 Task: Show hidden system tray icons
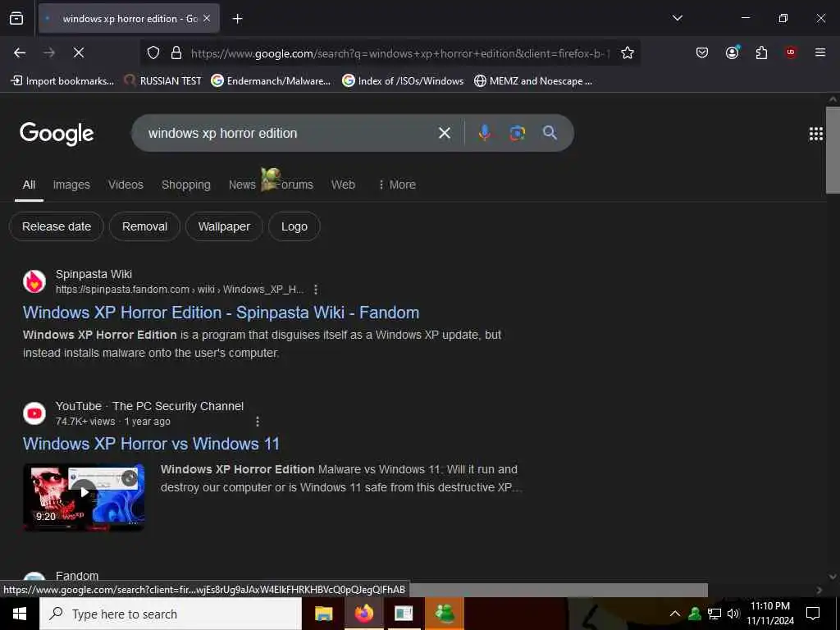pos(675,614)
